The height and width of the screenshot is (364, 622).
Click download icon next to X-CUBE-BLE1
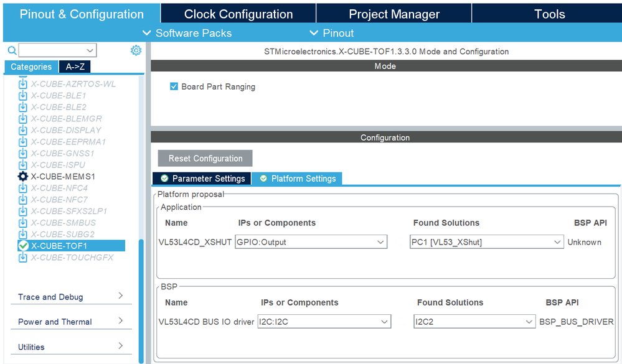point(23,96)
